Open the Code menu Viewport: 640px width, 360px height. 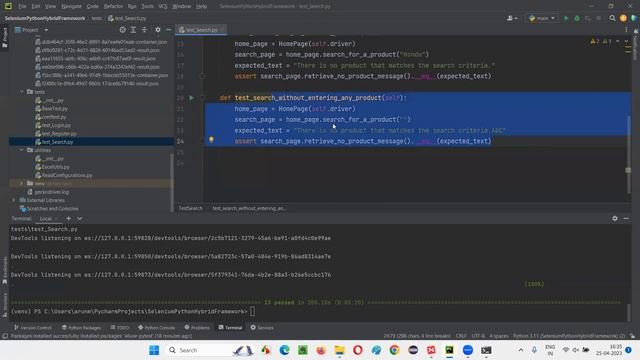[93, 6]
